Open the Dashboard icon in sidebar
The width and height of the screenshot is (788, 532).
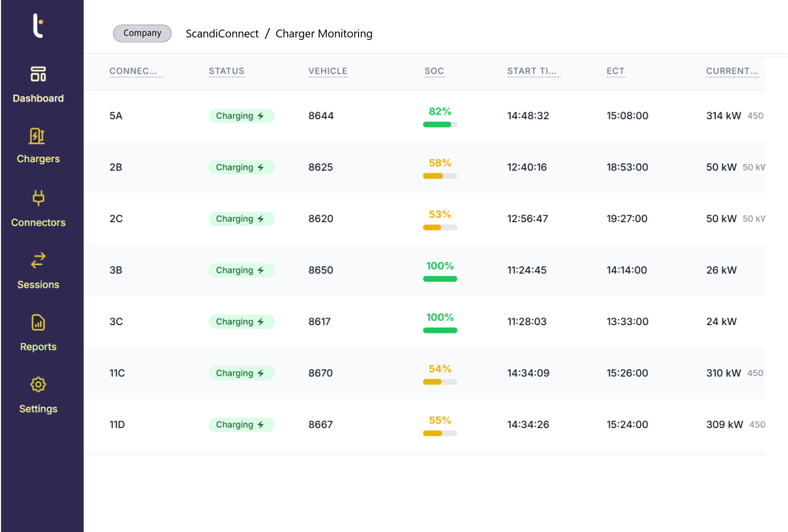pyautogui.click(x=38, y=74)
